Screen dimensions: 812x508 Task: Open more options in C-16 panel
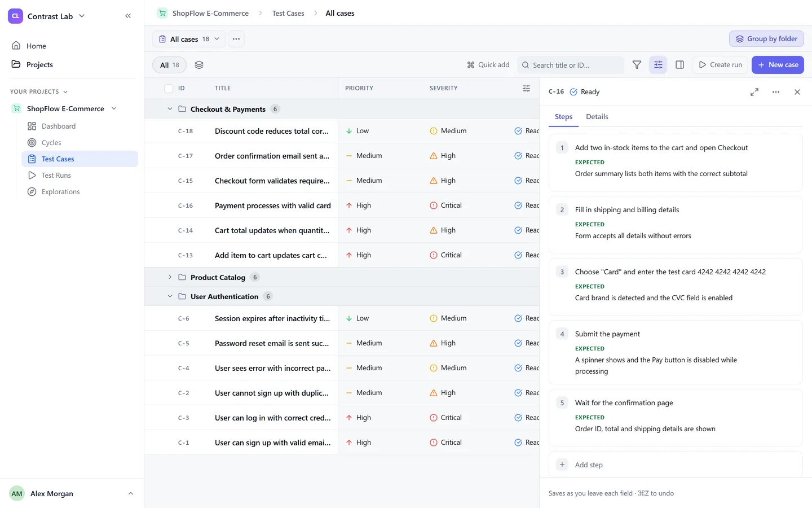pyautogui.click(x=776, y=92)
